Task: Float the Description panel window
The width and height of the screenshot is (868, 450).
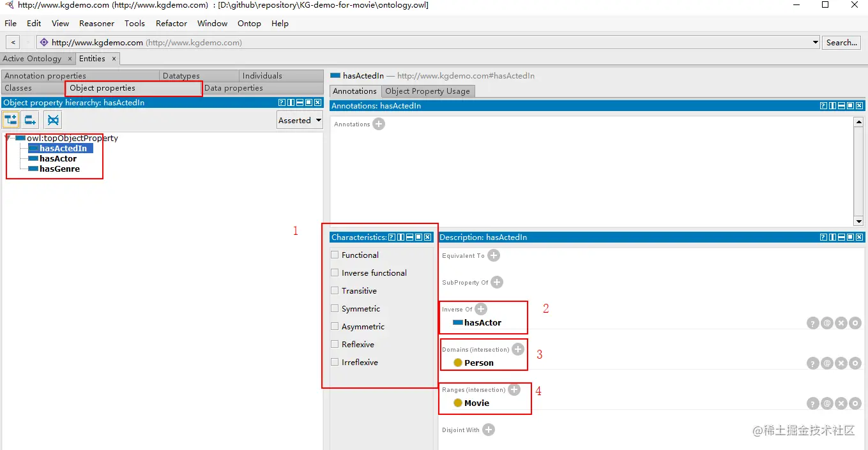Action: point(850,237)
